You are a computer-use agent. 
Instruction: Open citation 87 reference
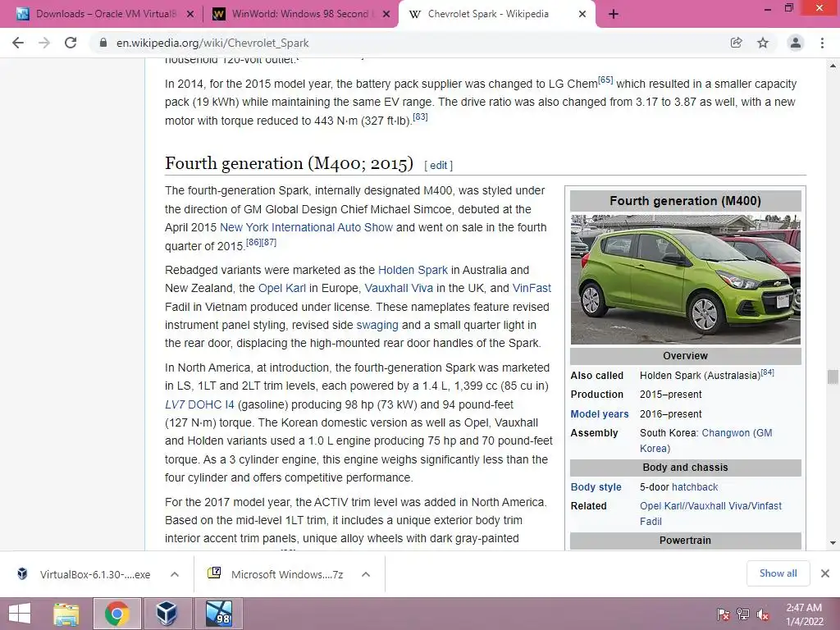pyautogui.click(x=269, y=242)
